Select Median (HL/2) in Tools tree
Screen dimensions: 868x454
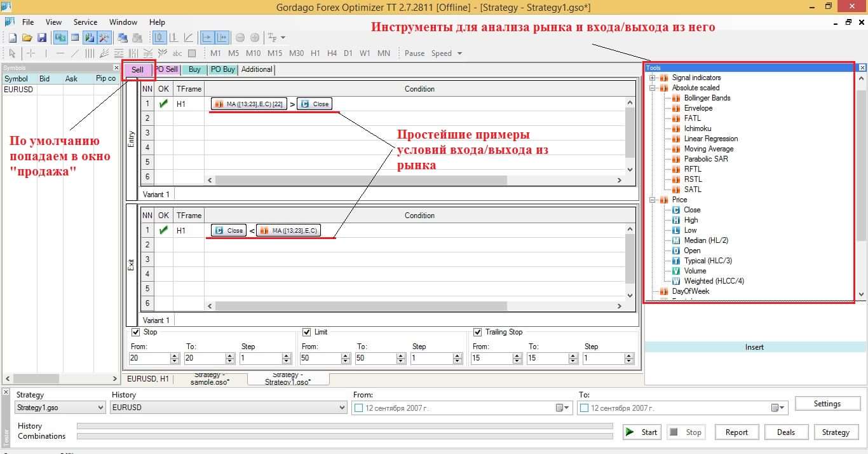[x=706, y=240]
